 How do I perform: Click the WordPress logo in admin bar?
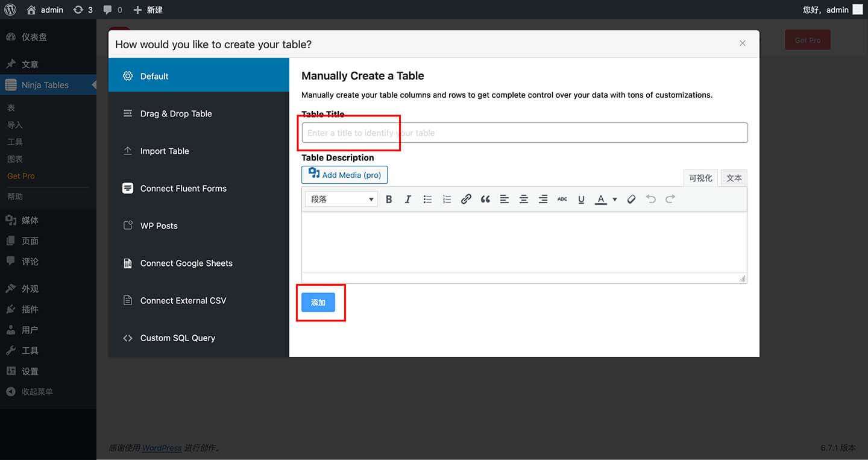click(10, 10)
